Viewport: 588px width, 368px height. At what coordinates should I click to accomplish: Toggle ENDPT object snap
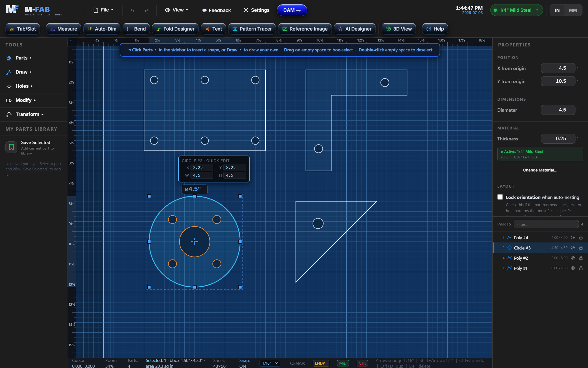321,363
